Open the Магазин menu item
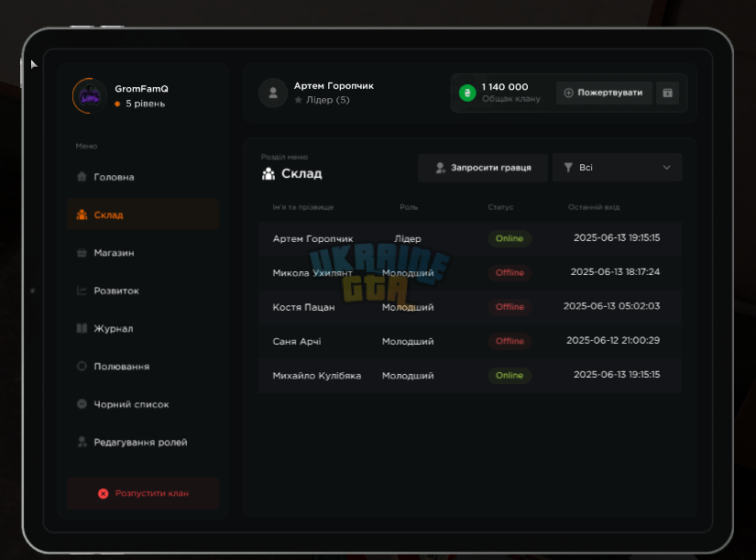Viewport: 756px width, 560px height. pos(143,253)
